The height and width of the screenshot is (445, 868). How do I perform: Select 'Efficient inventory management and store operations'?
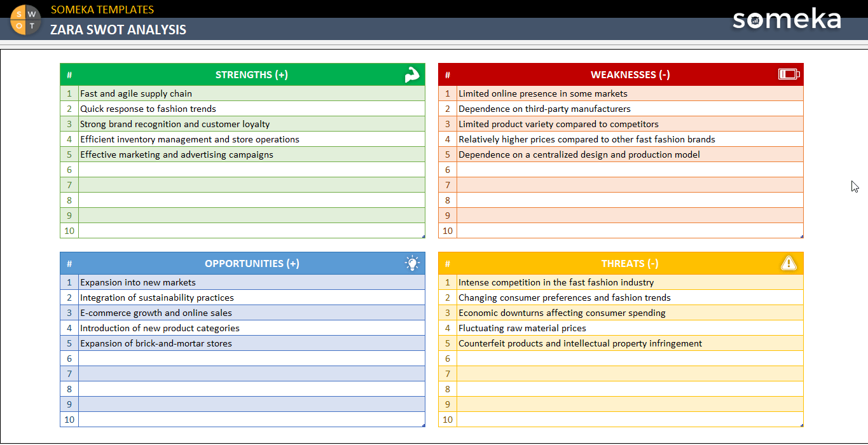252,139
